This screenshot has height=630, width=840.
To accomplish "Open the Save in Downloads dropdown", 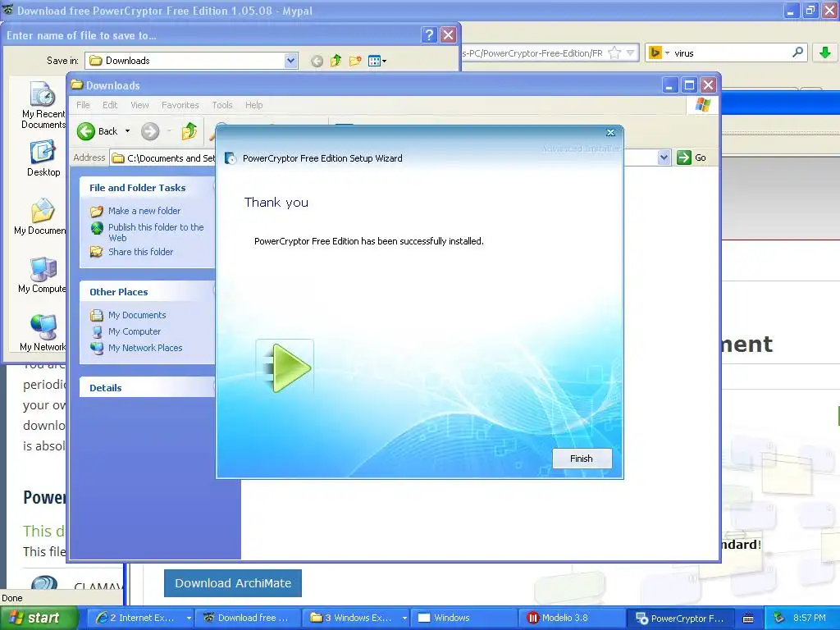I will 291,61.
